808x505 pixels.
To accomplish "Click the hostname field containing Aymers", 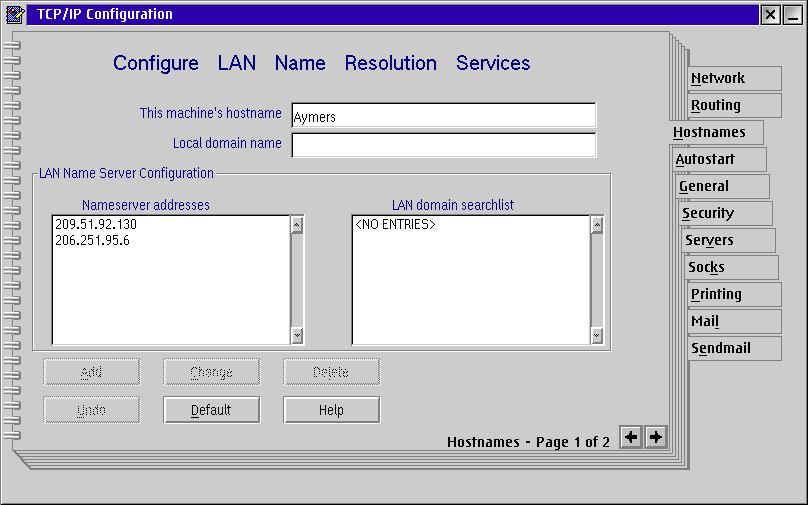I will (443, 116).
